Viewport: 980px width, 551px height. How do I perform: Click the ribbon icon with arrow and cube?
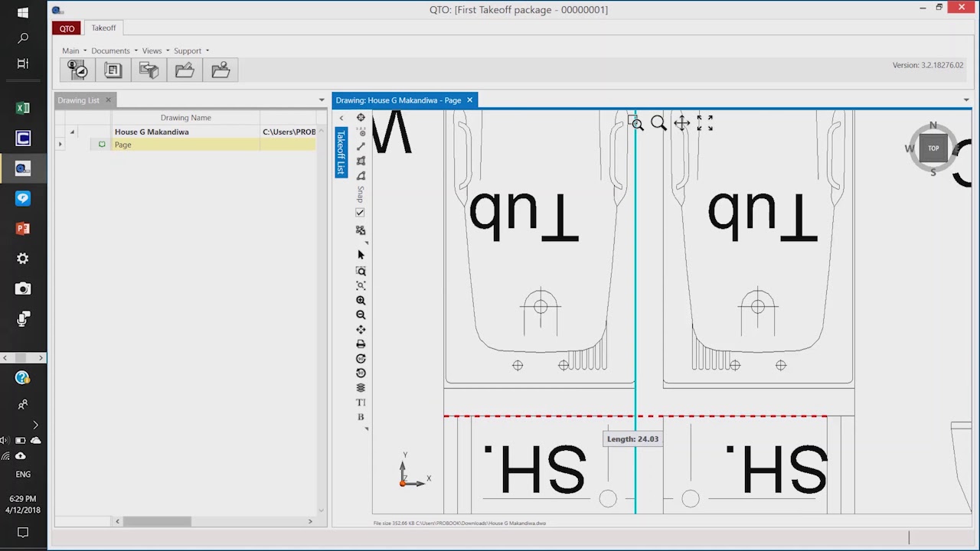149,70
